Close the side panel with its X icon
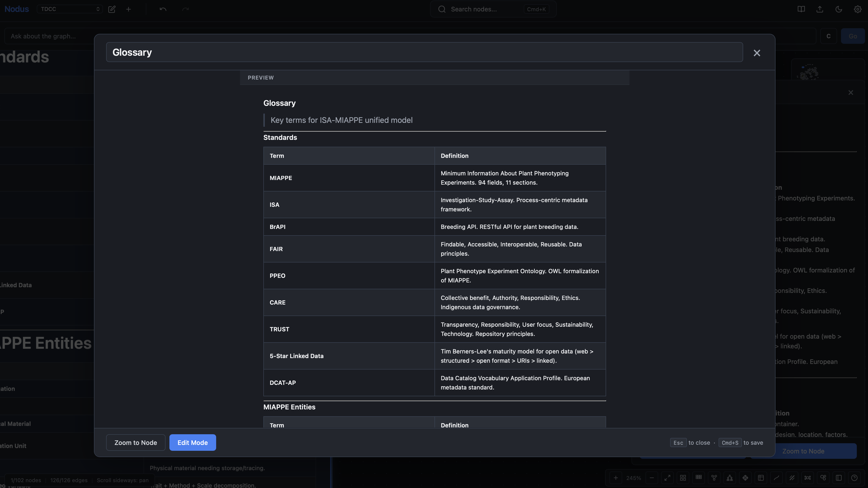The width and height of the screenshot is (868, 488). [851, 93]
